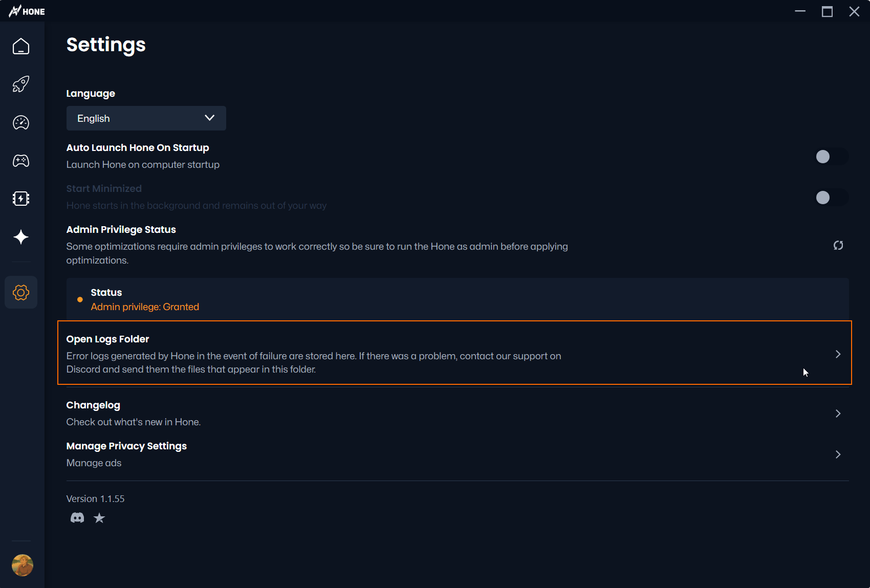Image resolution: width=870 pixels, height=588 pixels.
Task: Expand the Open Logs Folder chevron
Action: coord(838,354)
